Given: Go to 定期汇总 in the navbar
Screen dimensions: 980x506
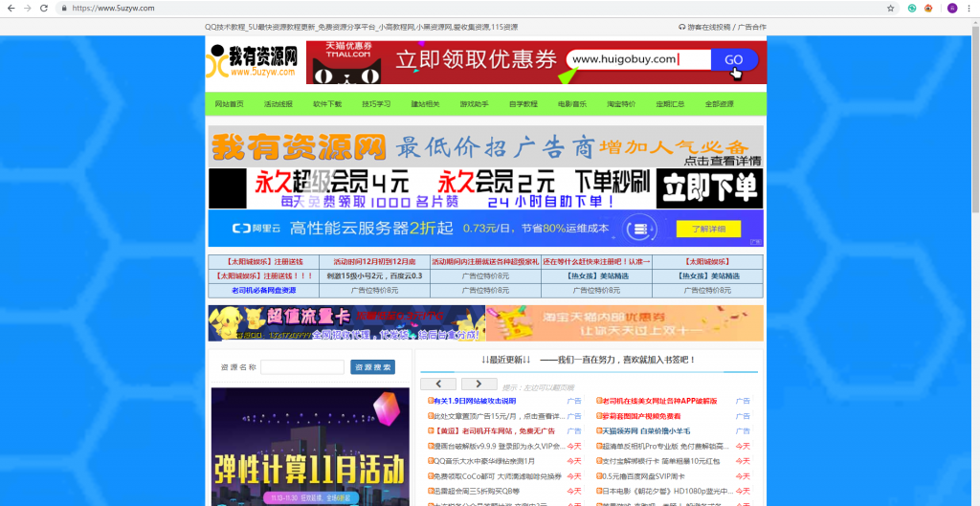Looking at the screenshot, I should pos(670,104).
